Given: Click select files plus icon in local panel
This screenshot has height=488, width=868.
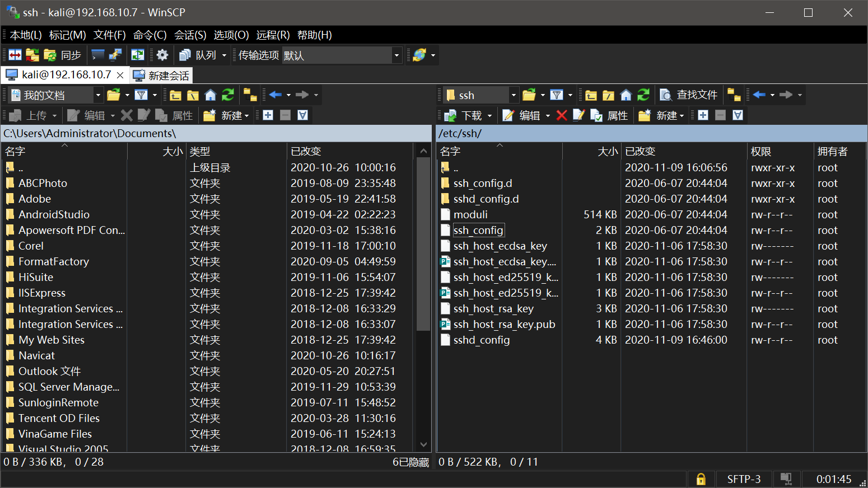Looking at the screenshot, I should pos(268,115).
